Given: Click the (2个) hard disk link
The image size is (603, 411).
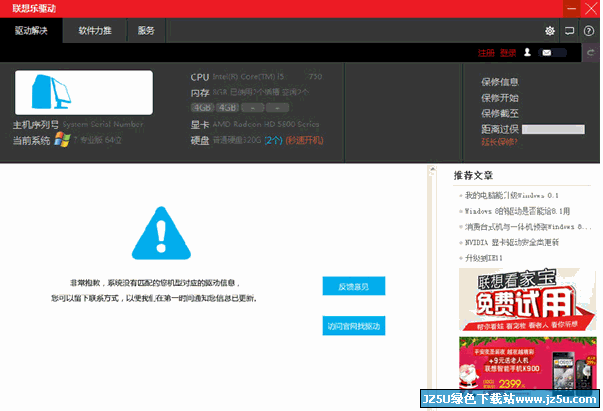Looking at the screenshot, I should pyautogui.click(x=273, y=140).
